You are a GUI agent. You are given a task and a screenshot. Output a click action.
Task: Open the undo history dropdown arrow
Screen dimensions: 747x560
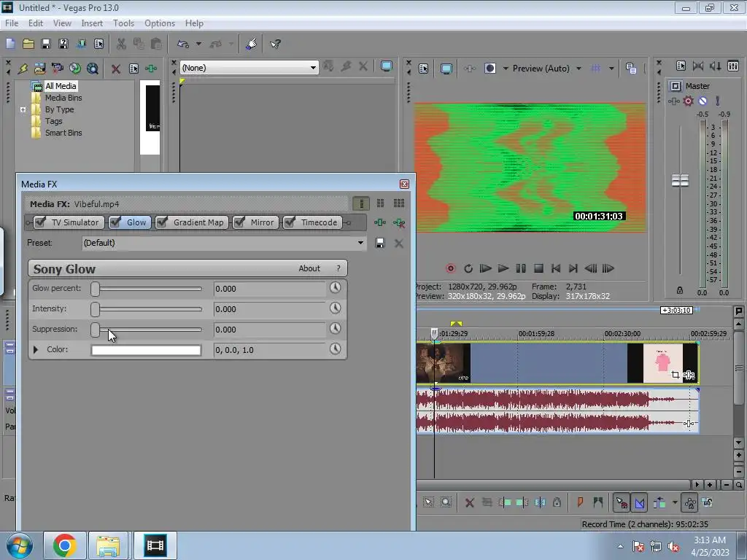click(x=198, y=44)
